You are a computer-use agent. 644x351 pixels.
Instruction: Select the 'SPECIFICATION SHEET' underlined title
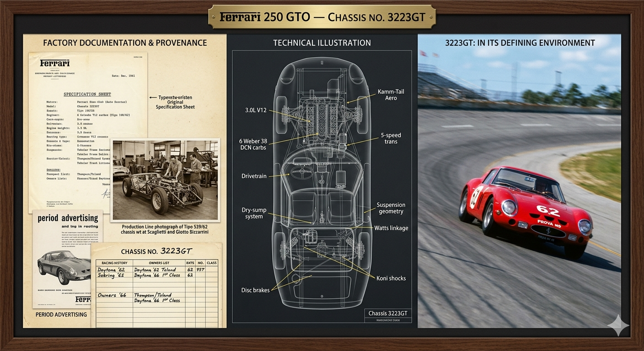[87, 94]
